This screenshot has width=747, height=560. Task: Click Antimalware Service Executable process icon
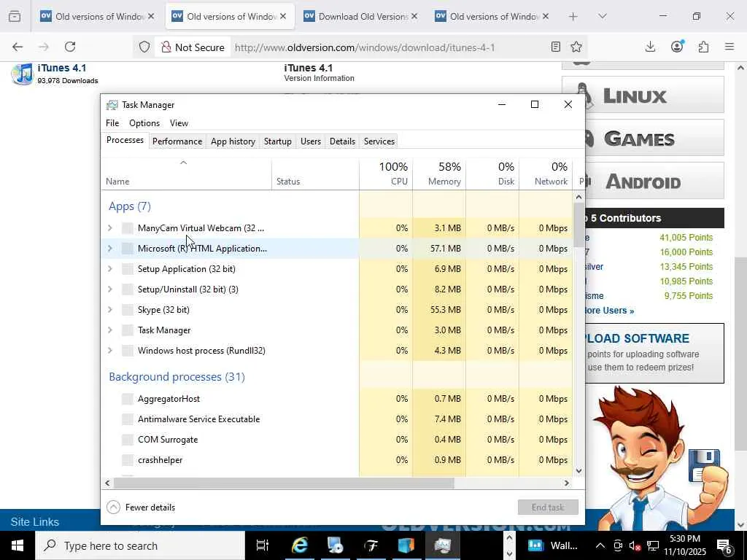point(127,419)
